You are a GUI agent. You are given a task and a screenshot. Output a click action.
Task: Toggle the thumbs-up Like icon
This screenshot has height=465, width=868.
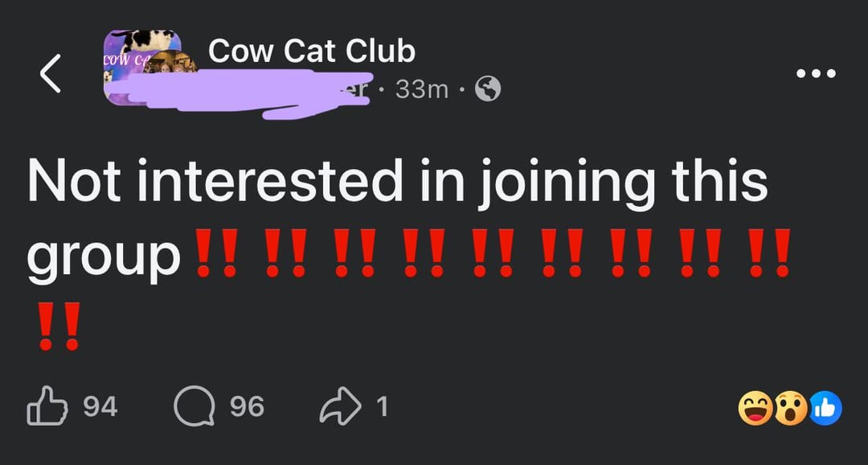pos(45,407)
